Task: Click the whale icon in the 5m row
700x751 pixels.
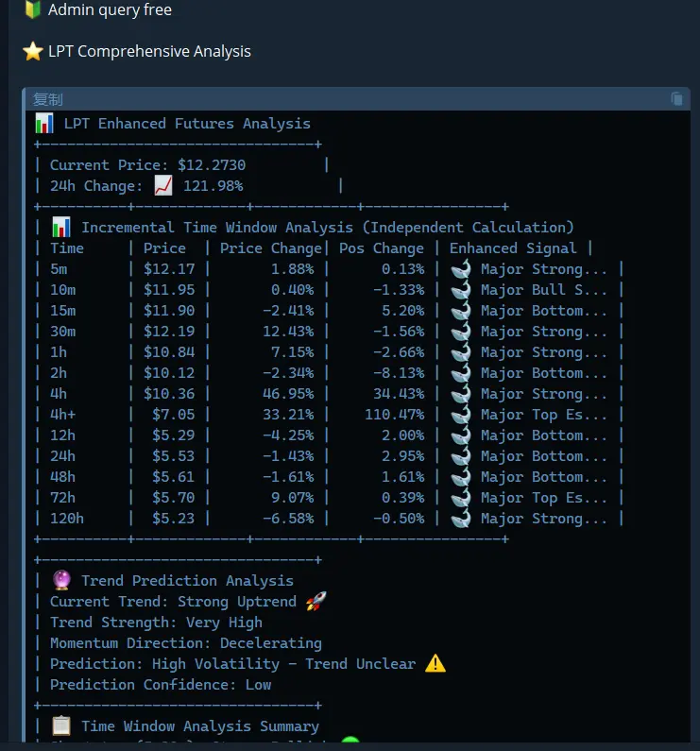Action: pyautogui.click(x=461, y=269)
